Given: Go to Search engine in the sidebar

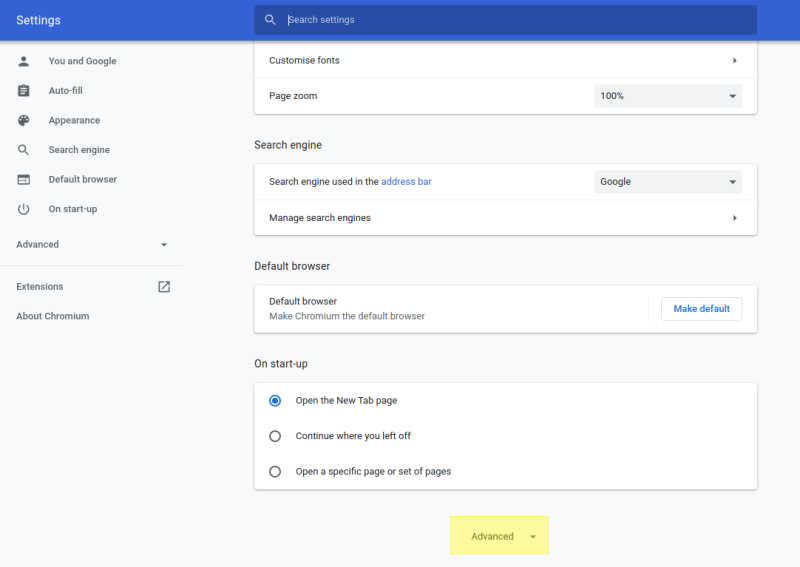Looking at the screenshot, I should click(79, 150).
